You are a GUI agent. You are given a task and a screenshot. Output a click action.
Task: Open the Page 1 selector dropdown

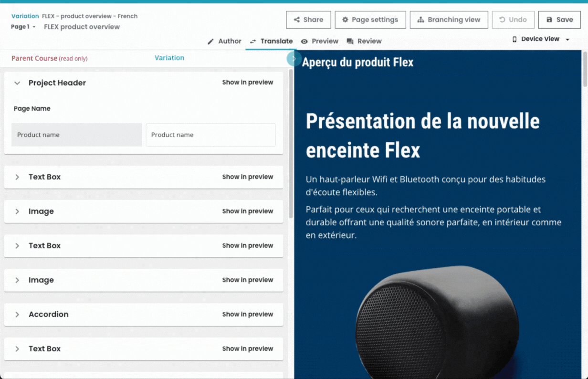(23, 27)
